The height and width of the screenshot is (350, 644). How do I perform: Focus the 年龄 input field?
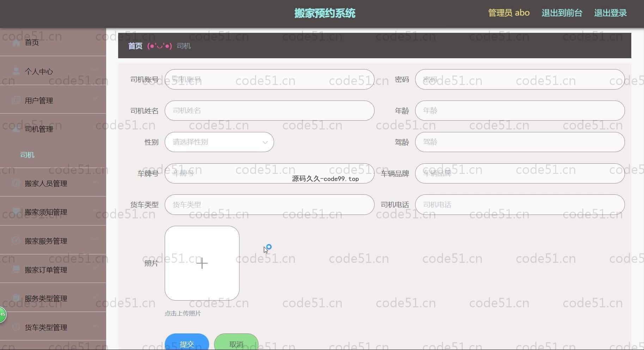click(x=520, y=111)
